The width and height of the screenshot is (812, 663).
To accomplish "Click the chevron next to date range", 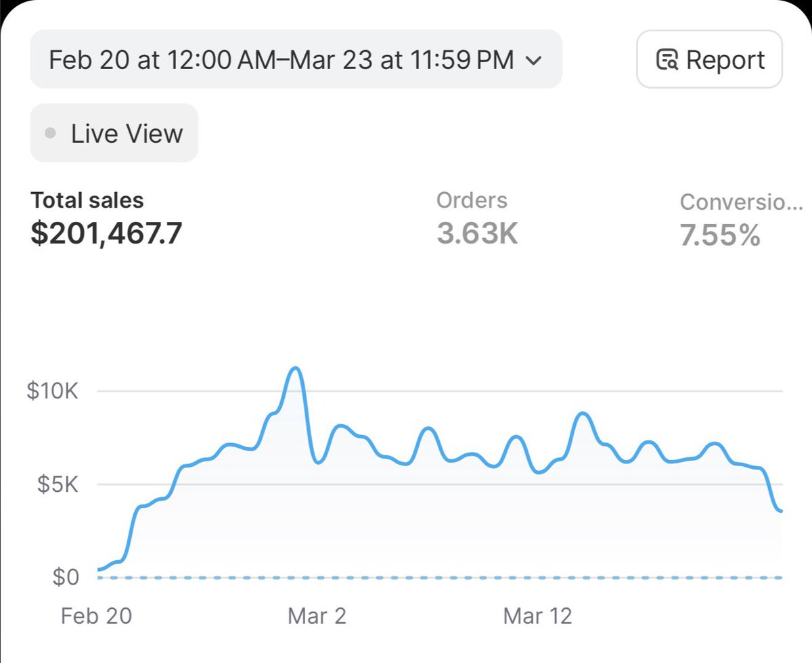I will [x=533, y=61].
